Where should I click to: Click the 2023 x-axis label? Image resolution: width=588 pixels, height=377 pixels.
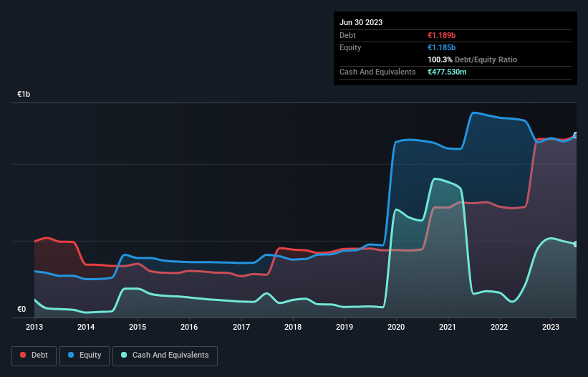(x=551, y=327)
